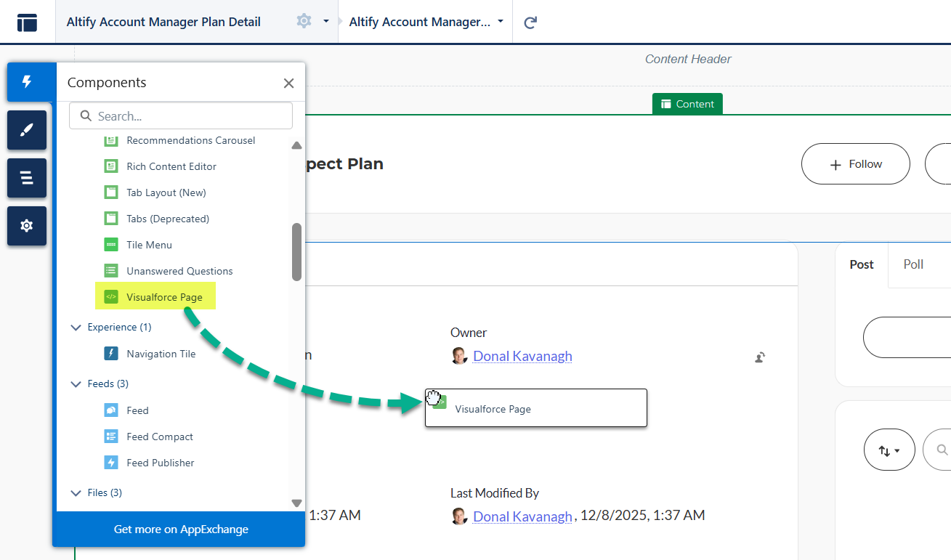The width and height of the screenshot is (951, 560).
Task: Open Donal Kavanagh owner link
Action: click(522, 356)
